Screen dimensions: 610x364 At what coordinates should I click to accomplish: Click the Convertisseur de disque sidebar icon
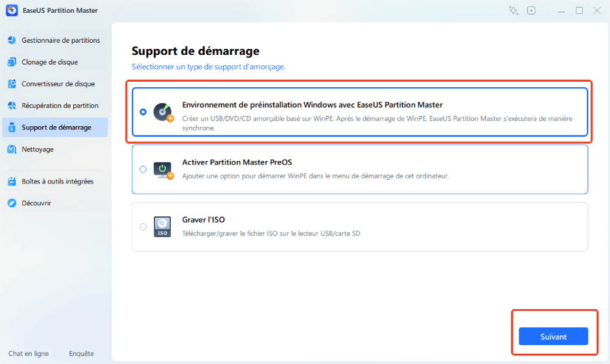coord(12,84)
